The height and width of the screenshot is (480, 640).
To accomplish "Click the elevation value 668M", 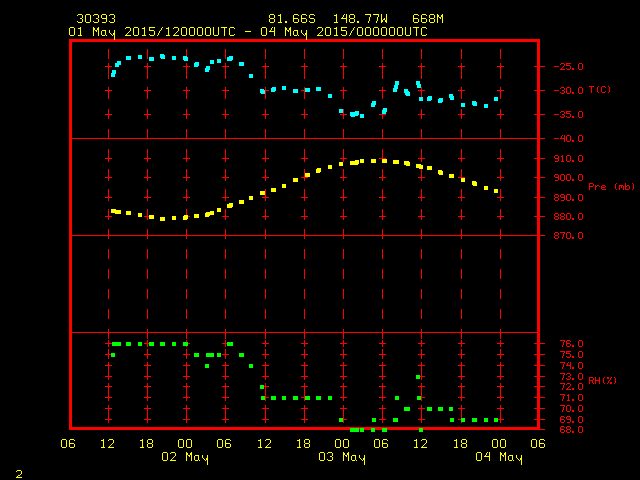I will point(427,19).
